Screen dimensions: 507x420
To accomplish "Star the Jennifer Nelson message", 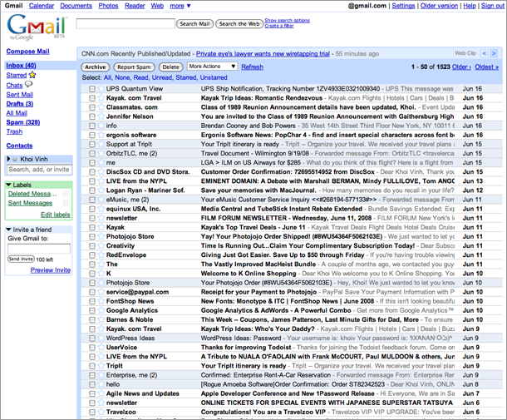I will (x=101, y=116).
